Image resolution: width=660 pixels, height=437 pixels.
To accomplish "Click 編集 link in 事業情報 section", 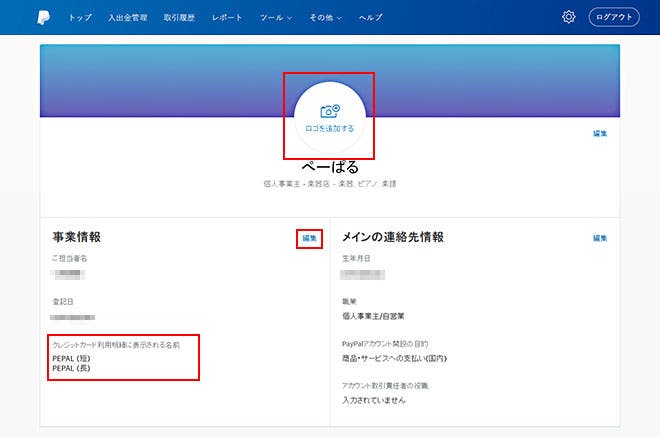I will pos(309,238).
